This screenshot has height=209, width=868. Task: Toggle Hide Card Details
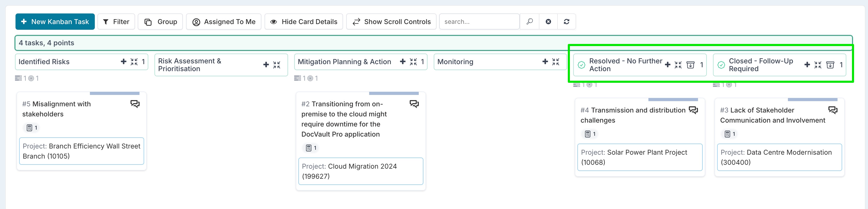(304, 22)
